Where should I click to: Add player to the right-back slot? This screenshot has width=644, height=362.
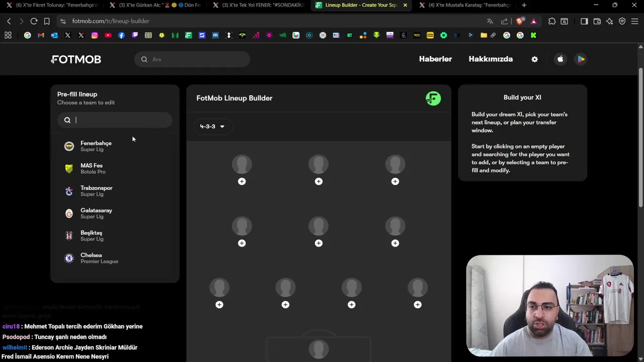418,305
